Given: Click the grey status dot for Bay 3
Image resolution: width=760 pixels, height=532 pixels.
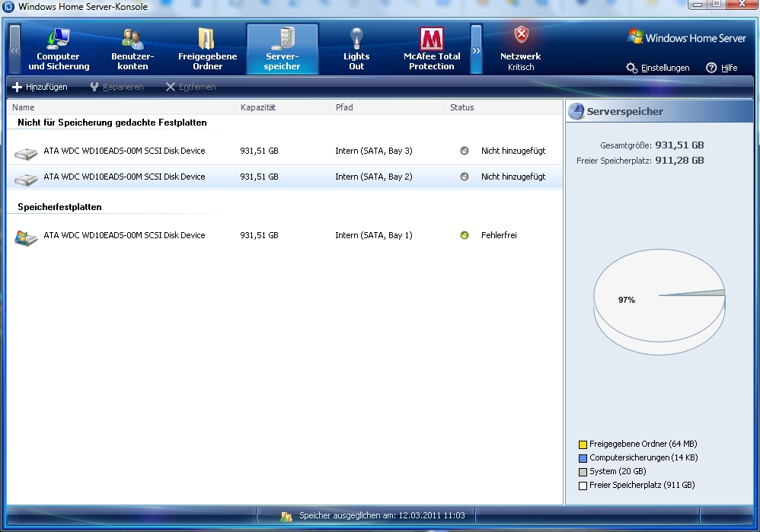Looking at the screenshot, I should (x=465, y=151).
